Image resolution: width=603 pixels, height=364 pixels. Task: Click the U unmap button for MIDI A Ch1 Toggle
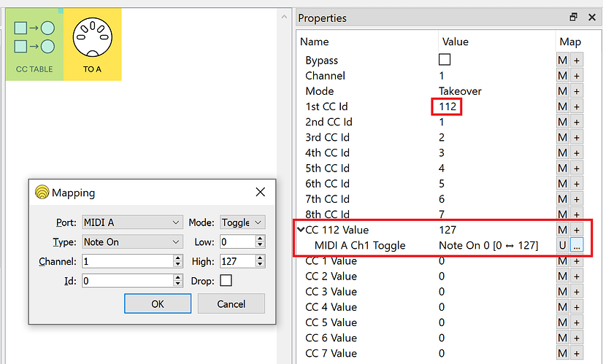(562, 245)
